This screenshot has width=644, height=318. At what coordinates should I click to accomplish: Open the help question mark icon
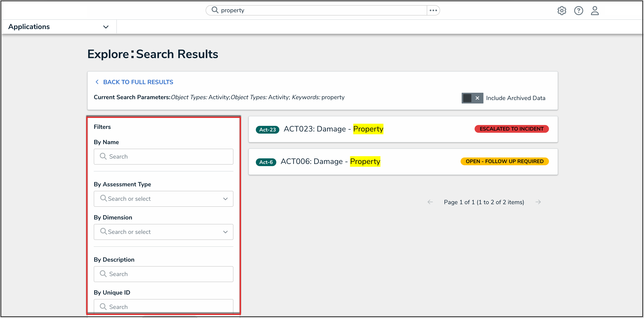(578, 11)
